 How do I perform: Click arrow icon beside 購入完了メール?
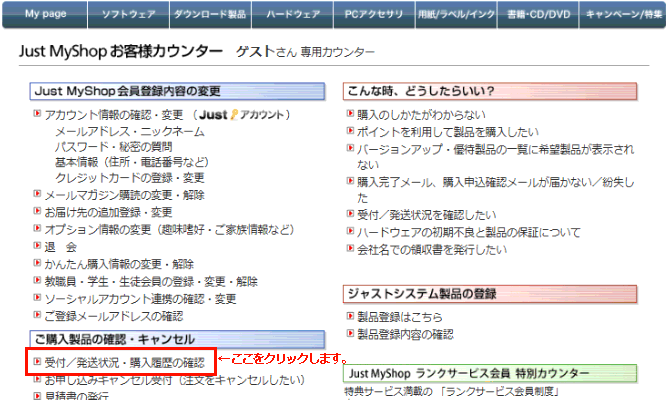350,181
